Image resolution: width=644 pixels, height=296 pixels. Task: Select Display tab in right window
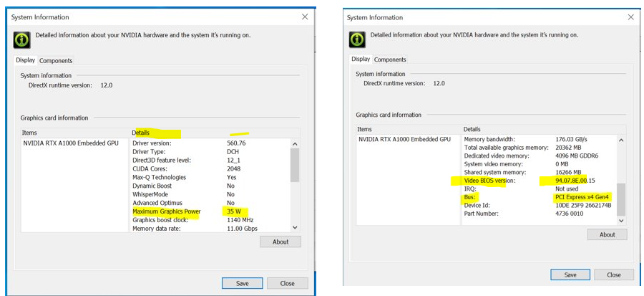click(x=361, y=59)
